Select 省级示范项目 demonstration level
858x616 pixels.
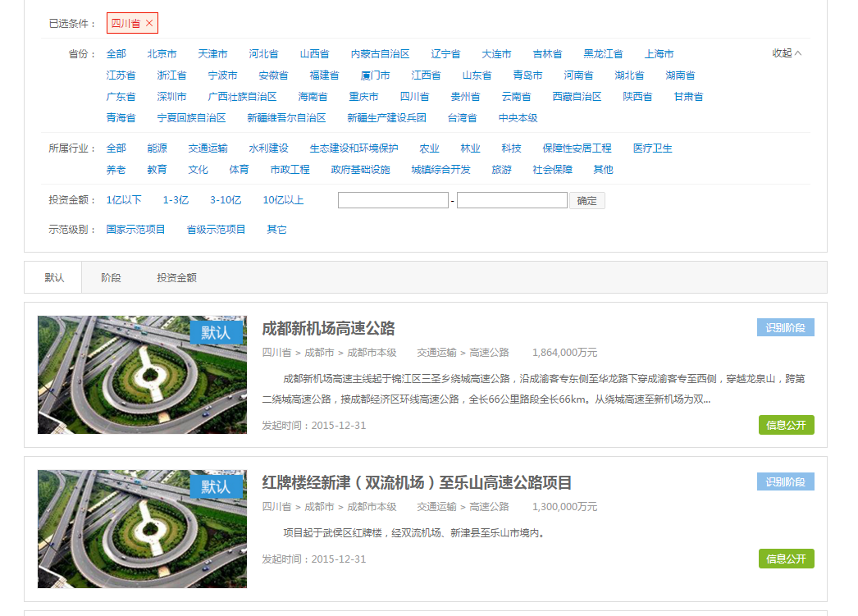click(217, 229)
